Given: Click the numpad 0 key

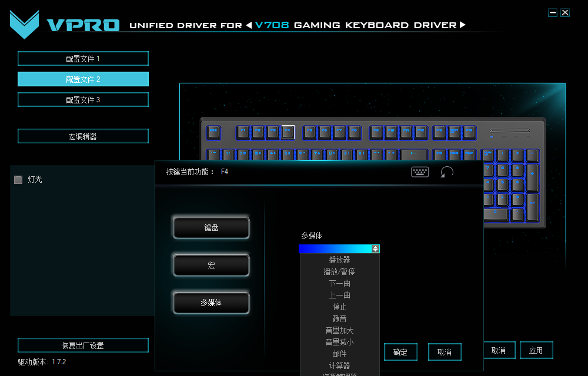Looking at the screenshot, I should [x=496, y=214].
